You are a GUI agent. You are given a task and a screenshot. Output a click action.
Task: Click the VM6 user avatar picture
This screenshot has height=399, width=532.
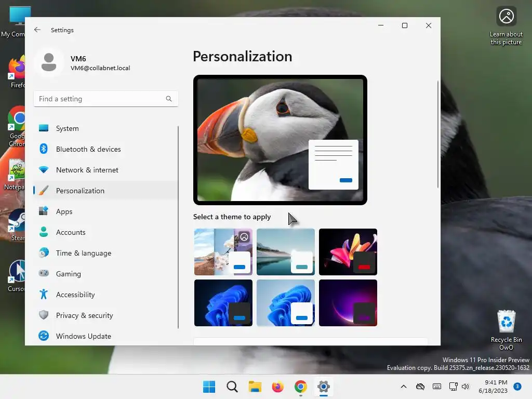pos(49,62)
